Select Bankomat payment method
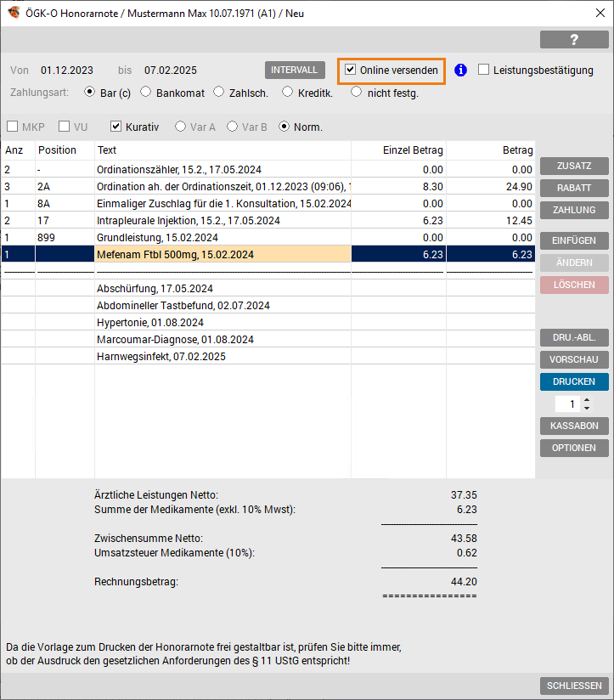Image resolution: width=614 pixels, height=700 pixels. pyautogui.click(x=145, y=92)
